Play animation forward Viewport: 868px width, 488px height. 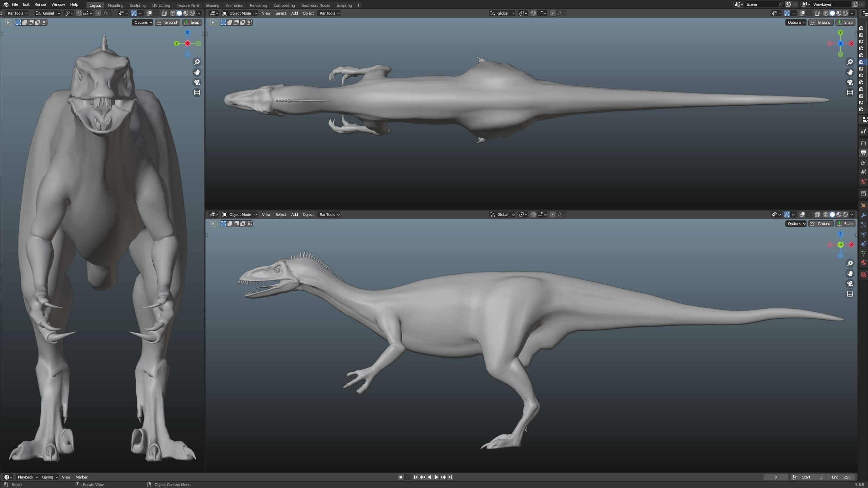[x=436, y=477]
